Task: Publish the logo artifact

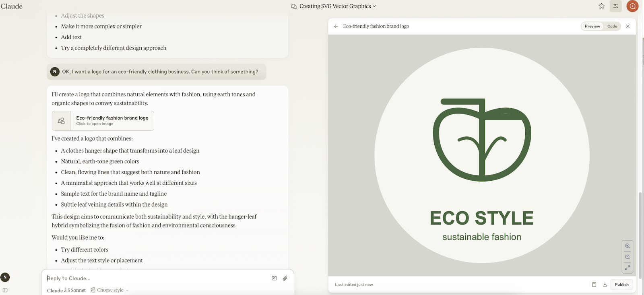Action: [621, 285]
